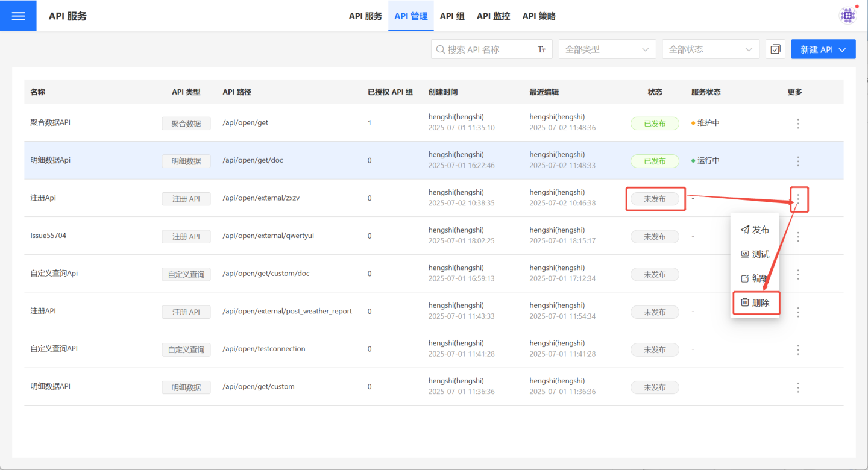868x470 pixels.
Task: Expand the 全部类型 dropdown
Action: pyautogui.click(x=607, y=49)
